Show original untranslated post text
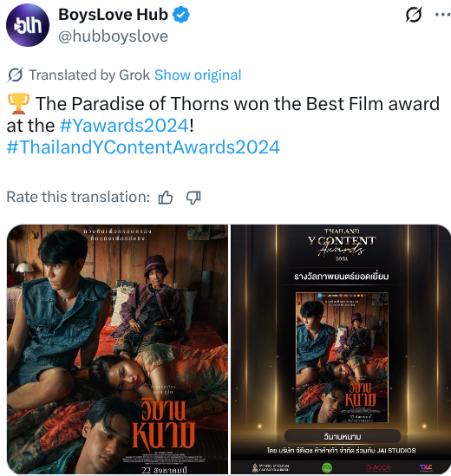This screenshot has width=451, height=476. tap(198, 75)
